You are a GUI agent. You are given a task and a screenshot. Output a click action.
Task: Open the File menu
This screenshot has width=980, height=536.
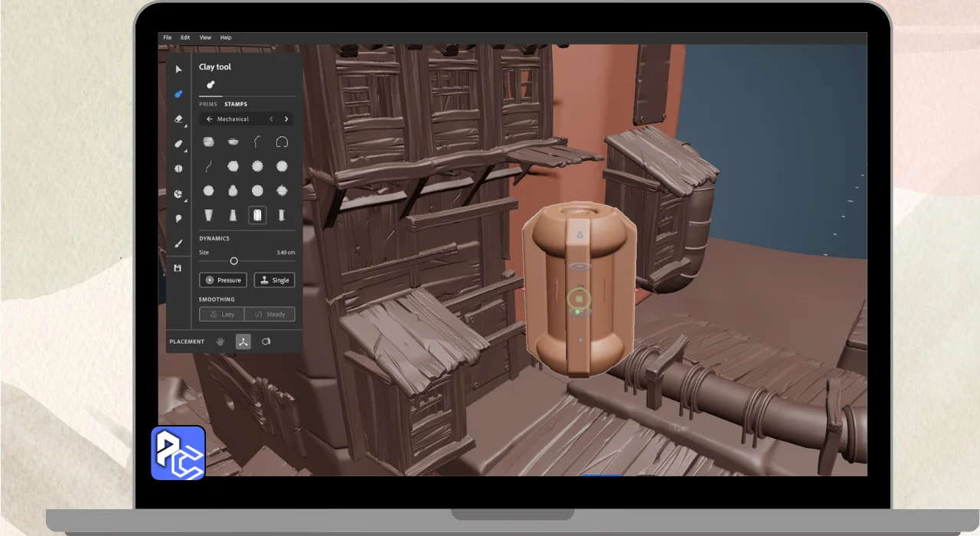click(x=167, y=38)
